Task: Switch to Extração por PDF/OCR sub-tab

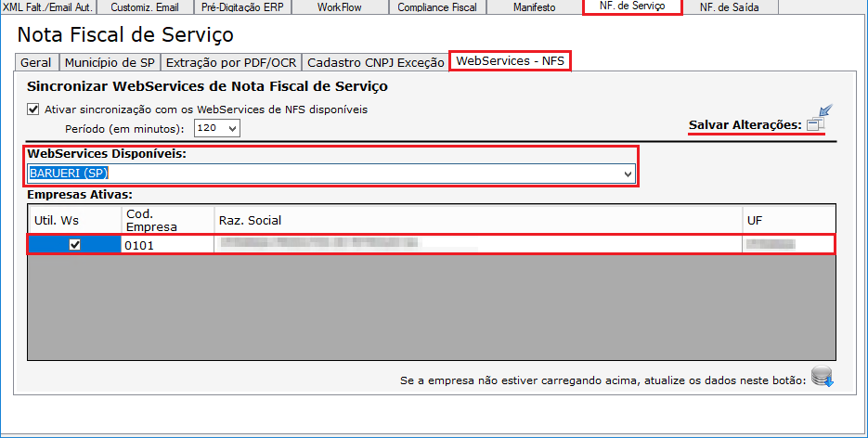Action: [231, 63]
